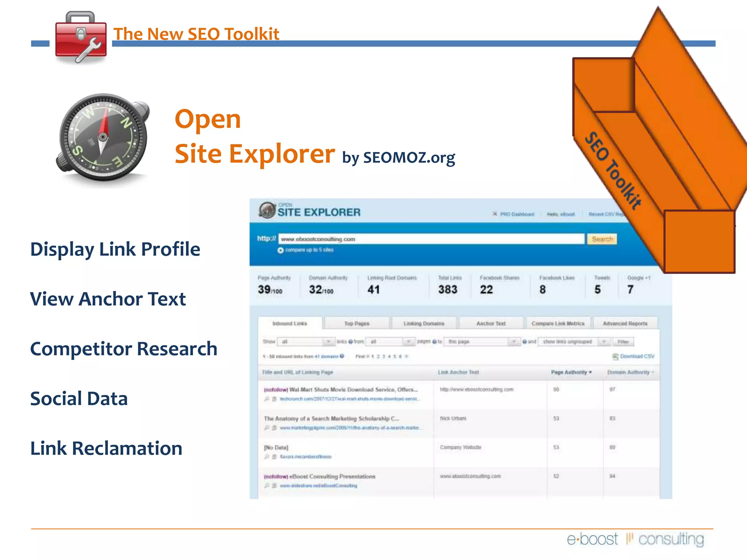Open the 'from all' pages dropdown
Image resolution: width=747 pixels, height=560 pixels.
(391, 342)
